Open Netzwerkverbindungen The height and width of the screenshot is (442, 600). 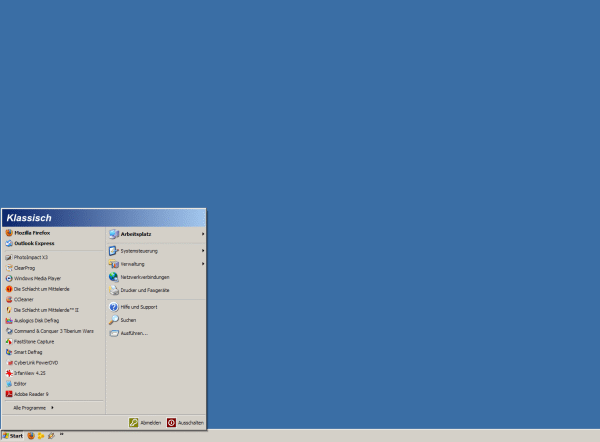(145, 277)
